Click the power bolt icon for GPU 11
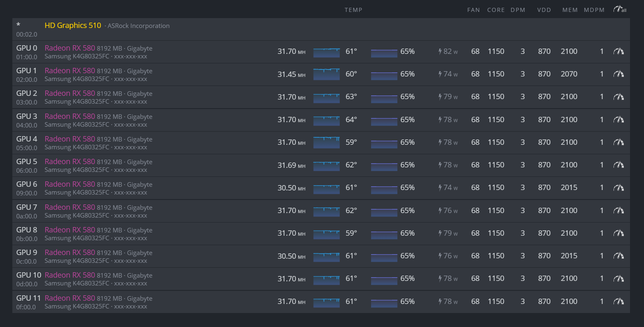Viewport: 644px width, 327px height. 440,301
